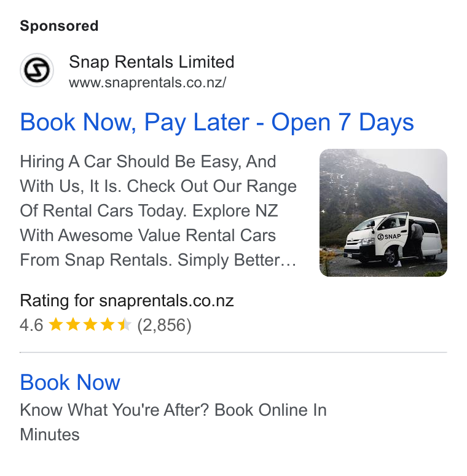
Task: Click the first gold rating star
Action: (x=56, y=325)
